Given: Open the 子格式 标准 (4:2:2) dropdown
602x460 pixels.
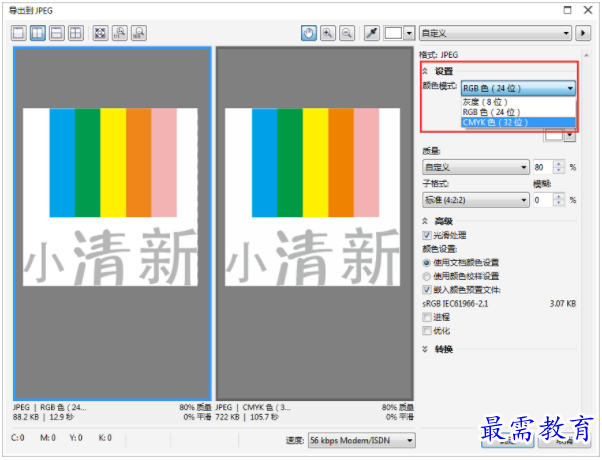Looking at the screenshot, I should click(476, 200).
